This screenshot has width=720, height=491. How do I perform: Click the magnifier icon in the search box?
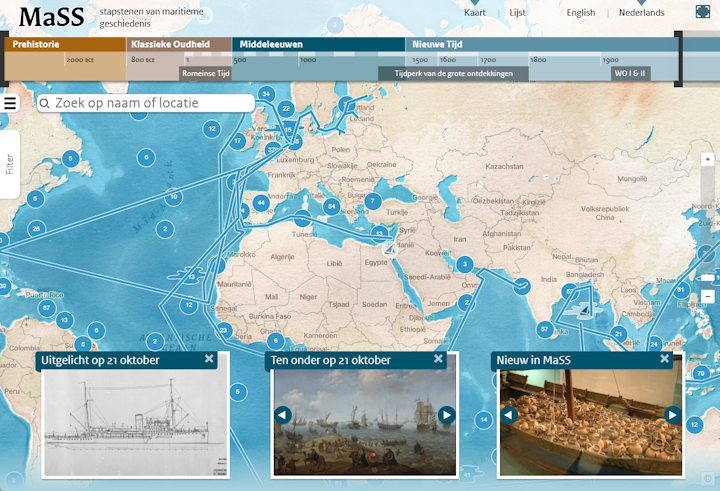[x=45, y=103]
